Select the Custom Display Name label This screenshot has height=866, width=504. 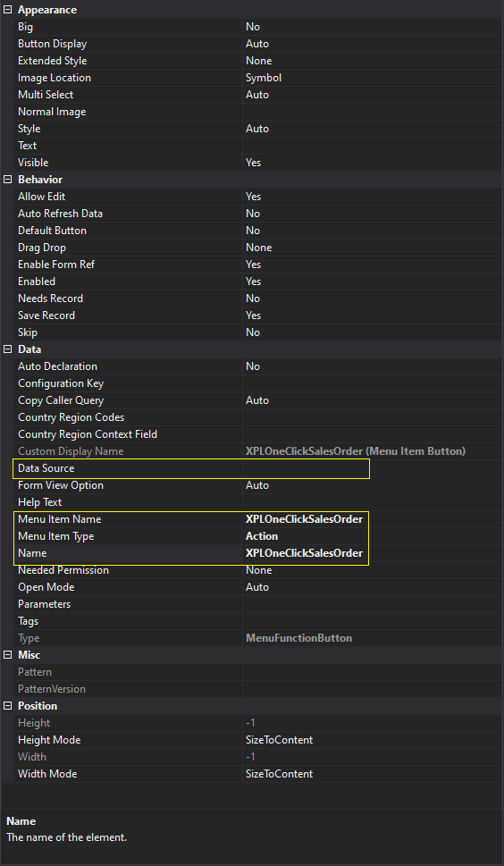click(x=71, y=451)
